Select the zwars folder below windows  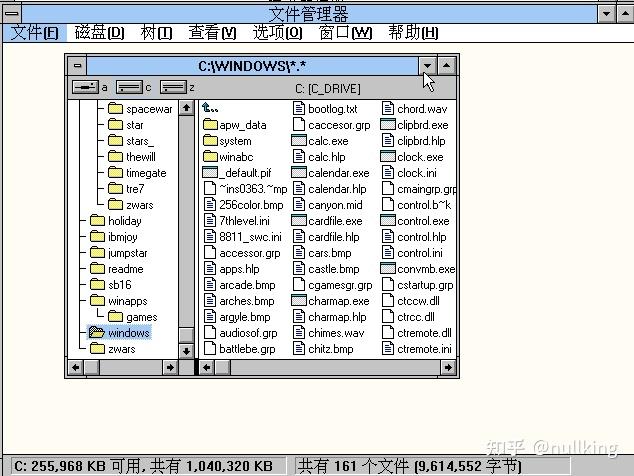click(x=113, y=349)
